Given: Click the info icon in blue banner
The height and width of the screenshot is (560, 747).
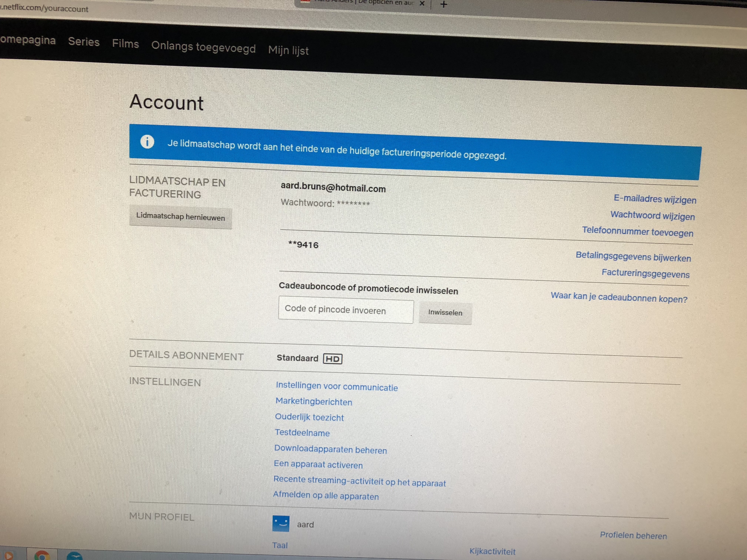Looking at the screenshot, I should (147, 141).
